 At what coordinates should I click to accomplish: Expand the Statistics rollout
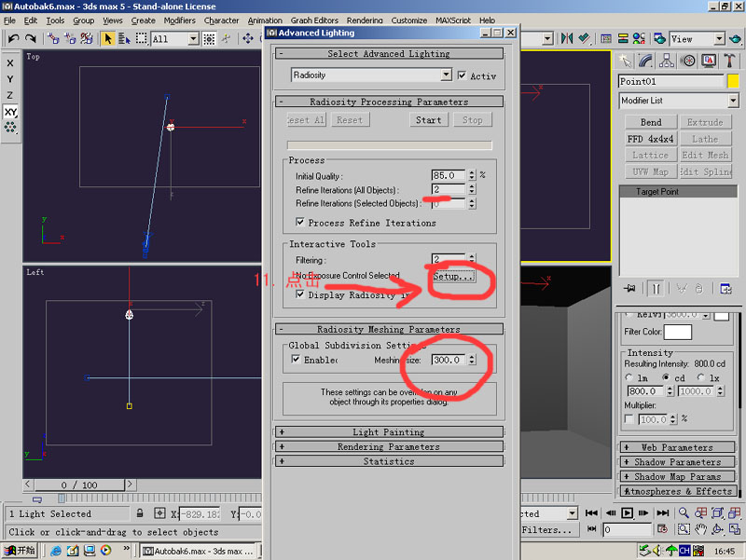[x=389, y=461]
